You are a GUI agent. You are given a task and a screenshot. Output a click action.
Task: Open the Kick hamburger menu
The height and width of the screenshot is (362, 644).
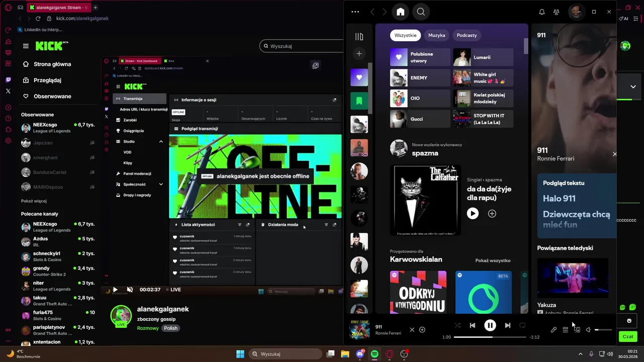[26, 46]
